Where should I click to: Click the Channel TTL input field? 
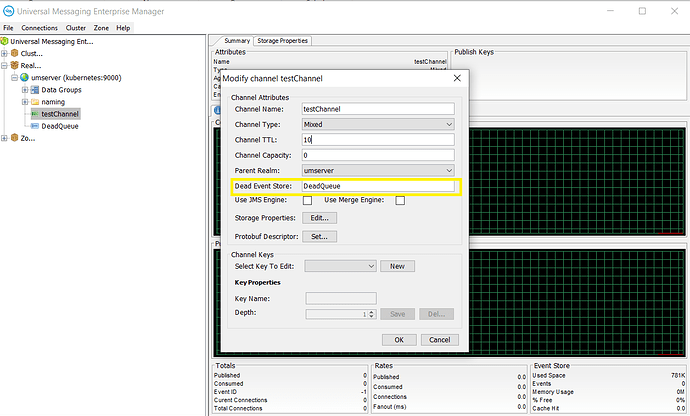tap(378, 140)
